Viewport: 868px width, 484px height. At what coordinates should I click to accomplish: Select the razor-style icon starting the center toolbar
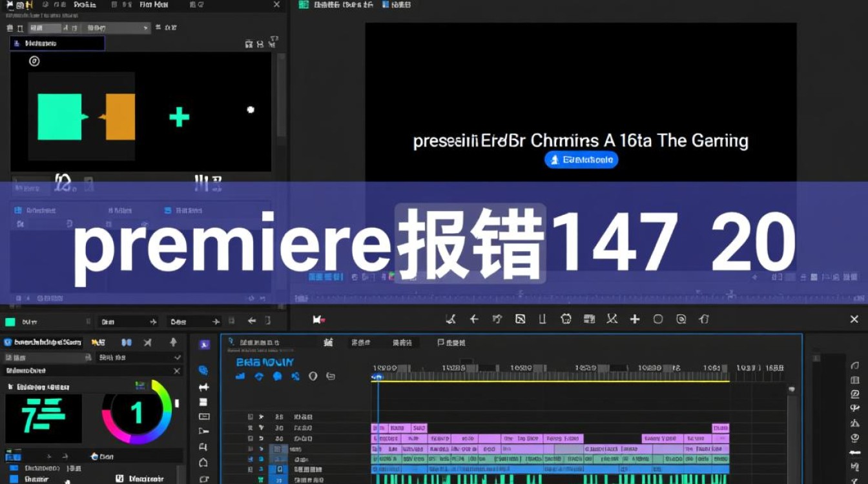coord(451,319)
